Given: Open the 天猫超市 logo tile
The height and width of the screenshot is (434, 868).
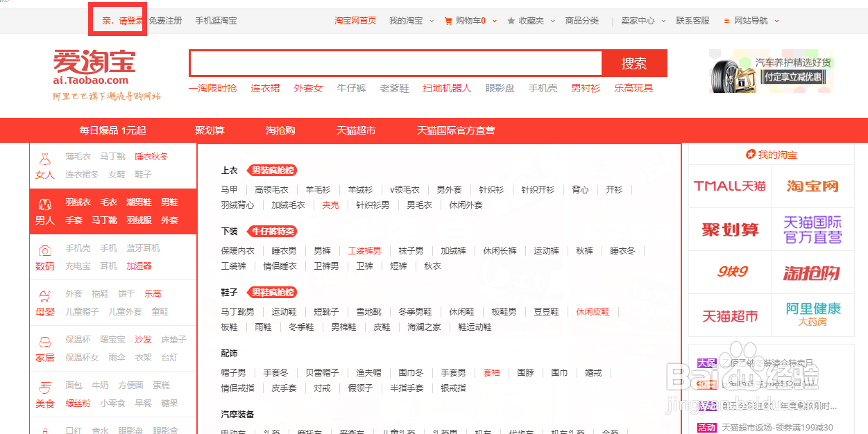Looking at the screenshot, I should tap(730, 315).
